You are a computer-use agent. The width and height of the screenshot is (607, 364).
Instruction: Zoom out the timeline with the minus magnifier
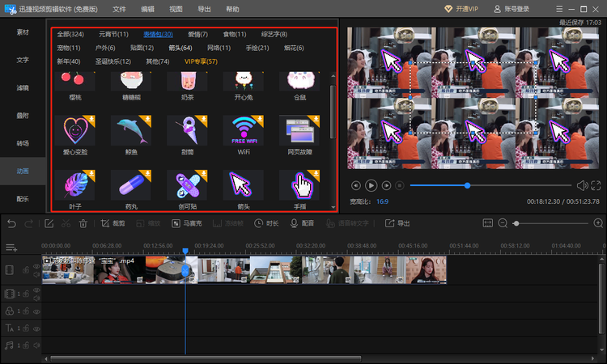point(503,223)
